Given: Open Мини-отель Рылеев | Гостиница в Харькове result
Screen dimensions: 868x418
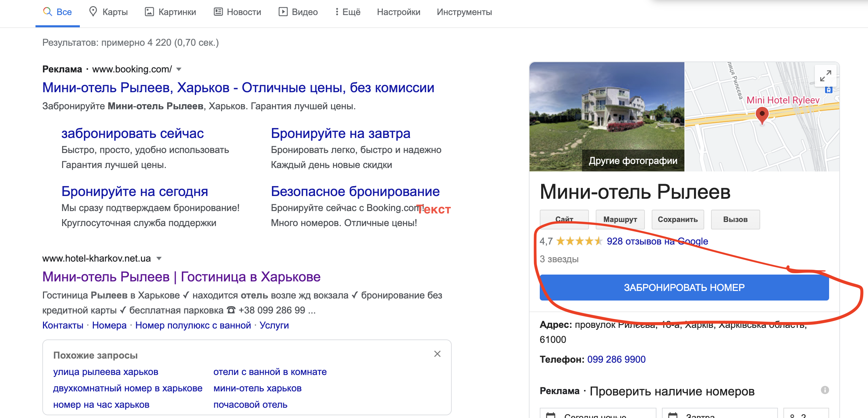Looking at the screenshot, I should pyautogui.click(x=181, y=277).
